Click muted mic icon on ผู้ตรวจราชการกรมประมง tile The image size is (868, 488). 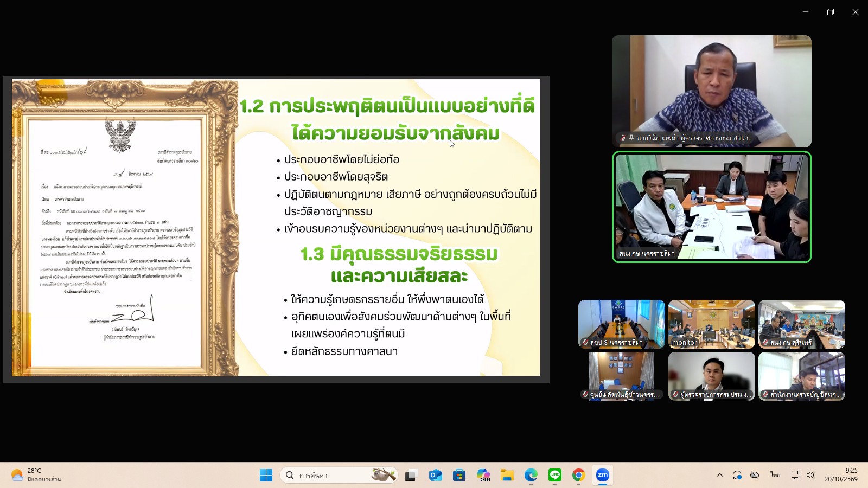675,395
